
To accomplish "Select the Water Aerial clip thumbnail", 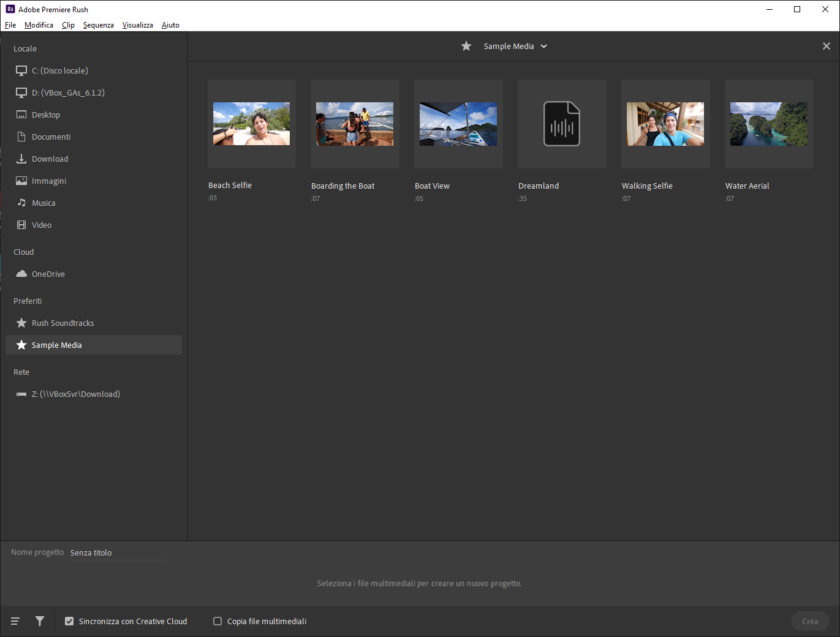I will 769,124.
